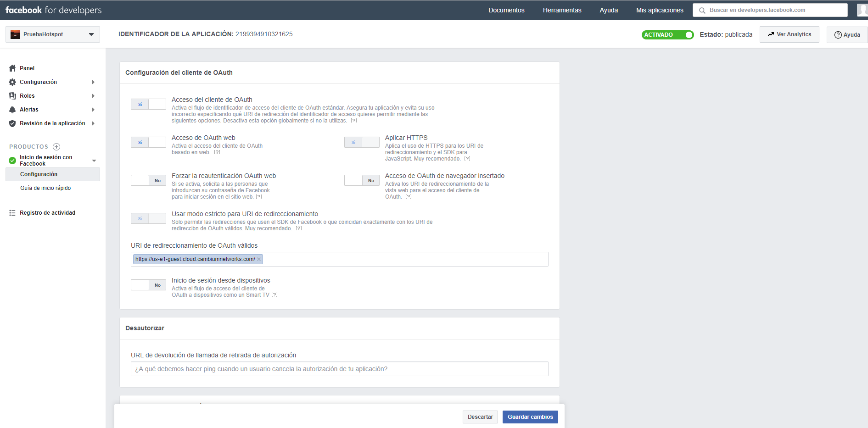
Task: Toggle Forzar la reautenticación OAuth web
Action: (148, 180)
